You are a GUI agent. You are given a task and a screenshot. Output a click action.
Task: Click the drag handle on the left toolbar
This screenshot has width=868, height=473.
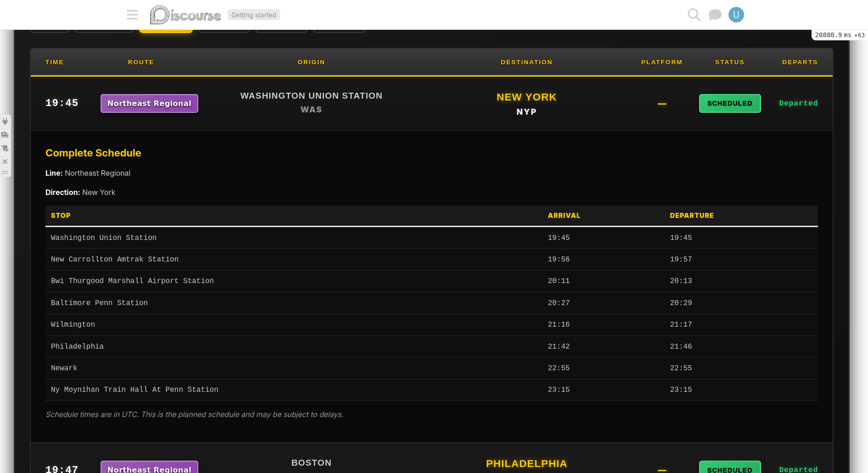(x=5, y=173)
